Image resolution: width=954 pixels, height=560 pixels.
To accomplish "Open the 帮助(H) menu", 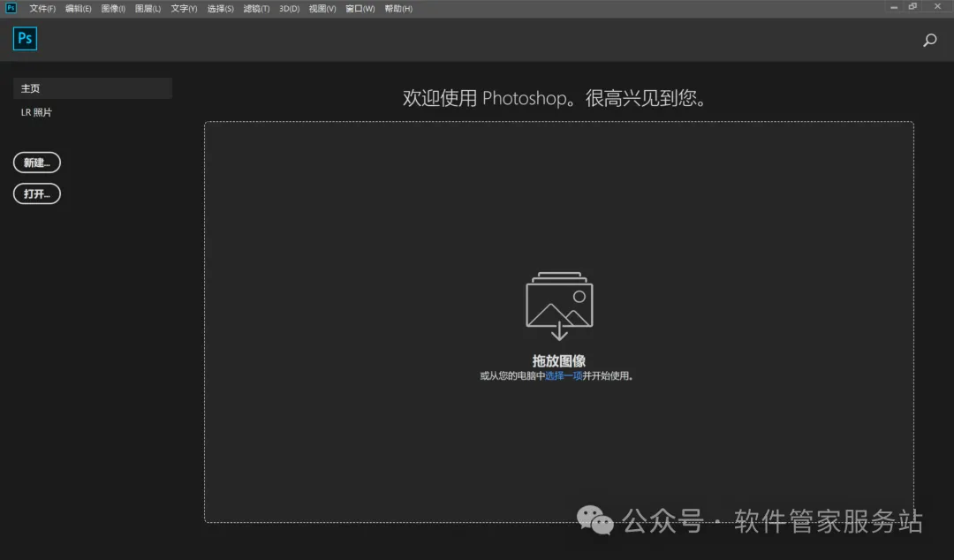I will [398, 9].
